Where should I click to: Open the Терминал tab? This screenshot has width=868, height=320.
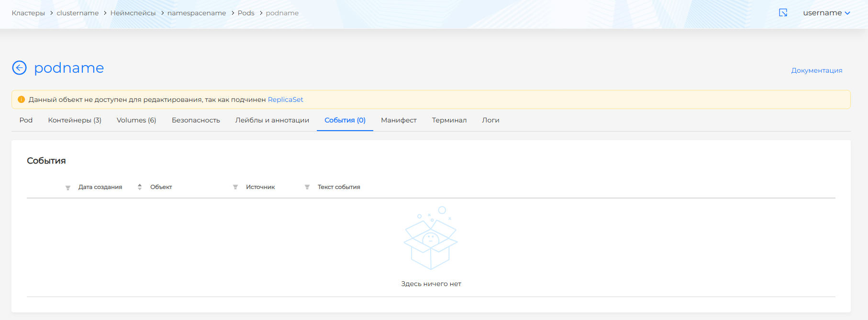[449, 120]
